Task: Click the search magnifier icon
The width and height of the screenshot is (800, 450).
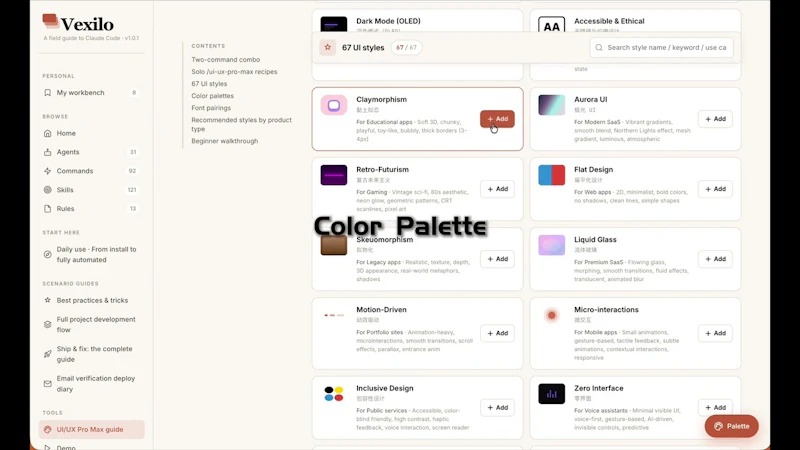Action: tap(599, 47)
